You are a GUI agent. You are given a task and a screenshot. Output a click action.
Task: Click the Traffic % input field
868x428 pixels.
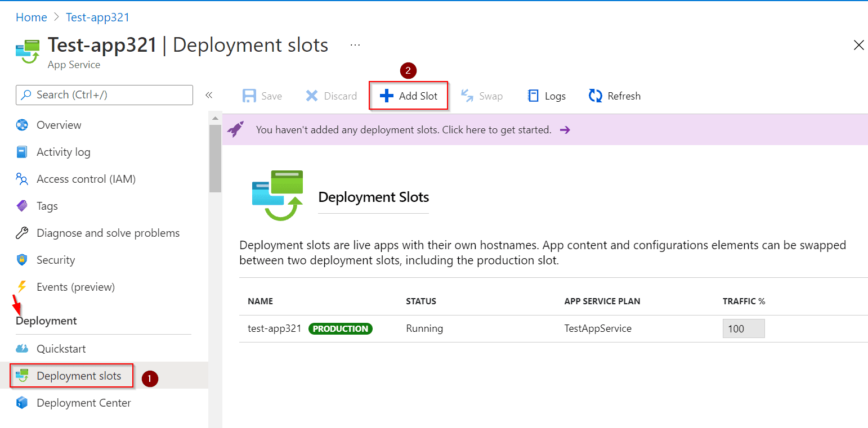pyautogui.click(x=743, y=328)
